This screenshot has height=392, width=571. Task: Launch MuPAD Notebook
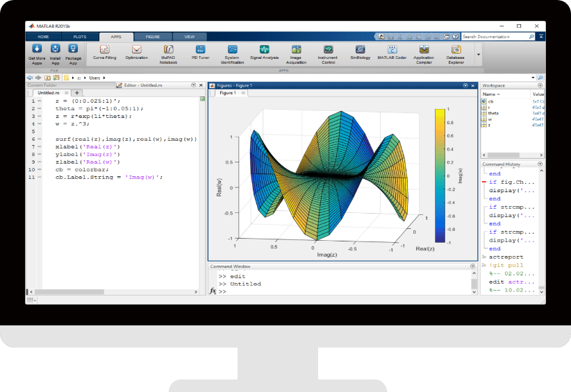(168, 54)
